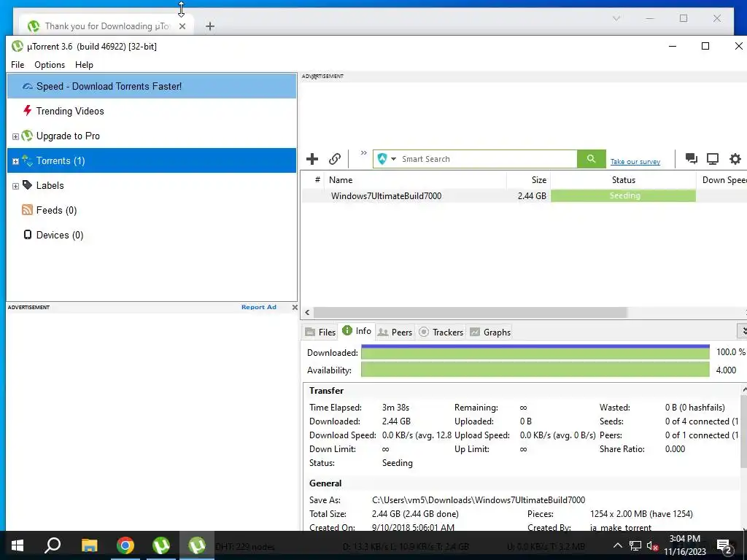Select Feeds (0) in sidebar
747x560 pixels.
tap(152, 210)
